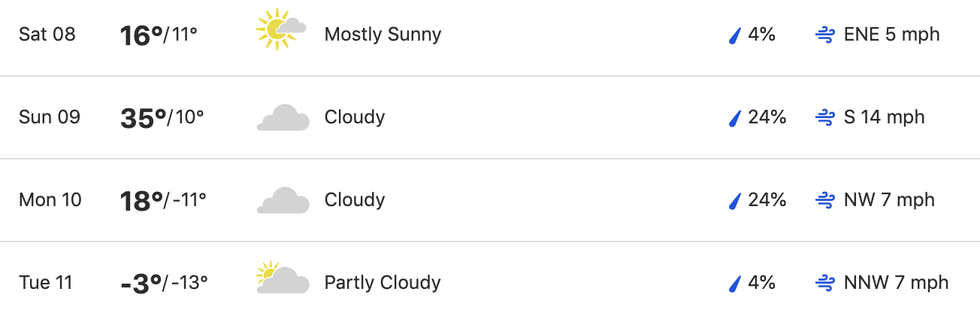Viewport: 980px width, 322px height.
Task: Click the Cloudy icon in Mon 10 row
Action: tap(283, 201)
